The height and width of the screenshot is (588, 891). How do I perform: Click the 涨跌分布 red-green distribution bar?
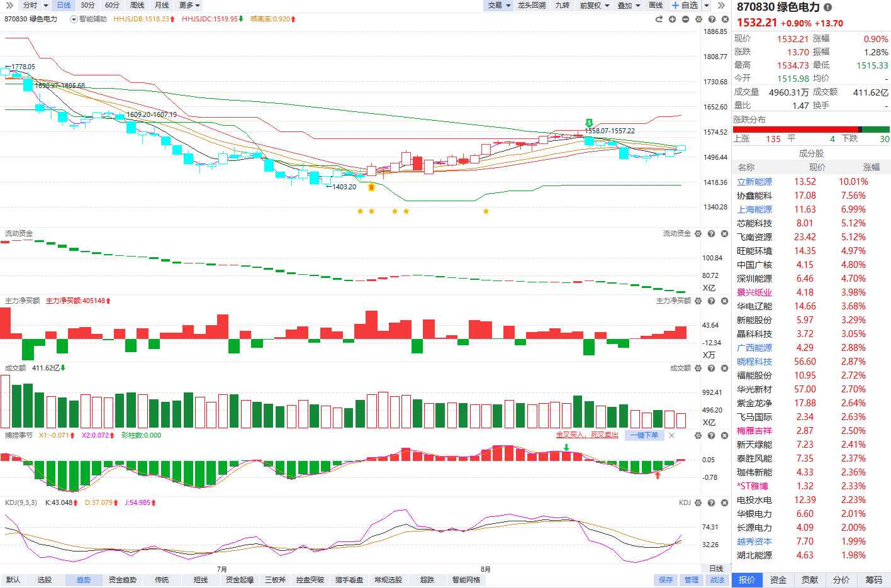811,129
